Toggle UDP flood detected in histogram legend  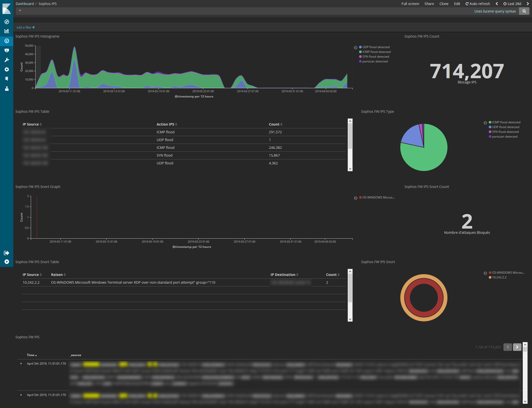tap(376, 47)
